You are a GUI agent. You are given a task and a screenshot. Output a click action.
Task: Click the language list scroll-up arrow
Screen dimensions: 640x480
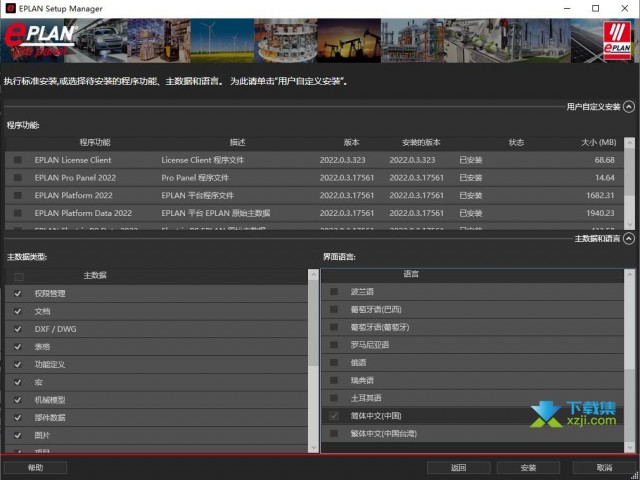point(630,274)
